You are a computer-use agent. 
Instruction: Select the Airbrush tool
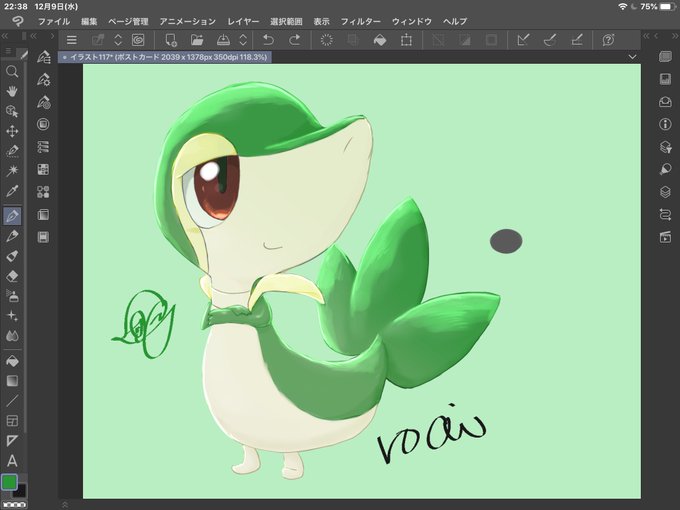12,296
